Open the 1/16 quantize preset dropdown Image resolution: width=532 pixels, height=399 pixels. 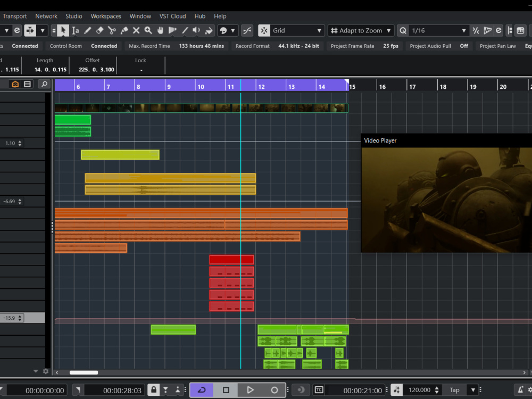pyautogui.click(x=439, y=30)
